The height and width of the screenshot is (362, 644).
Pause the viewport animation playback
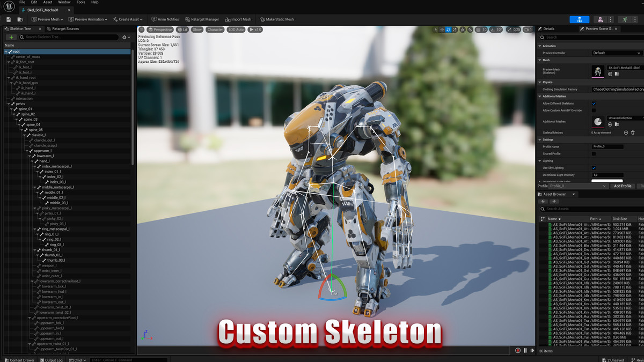(525, 350)
